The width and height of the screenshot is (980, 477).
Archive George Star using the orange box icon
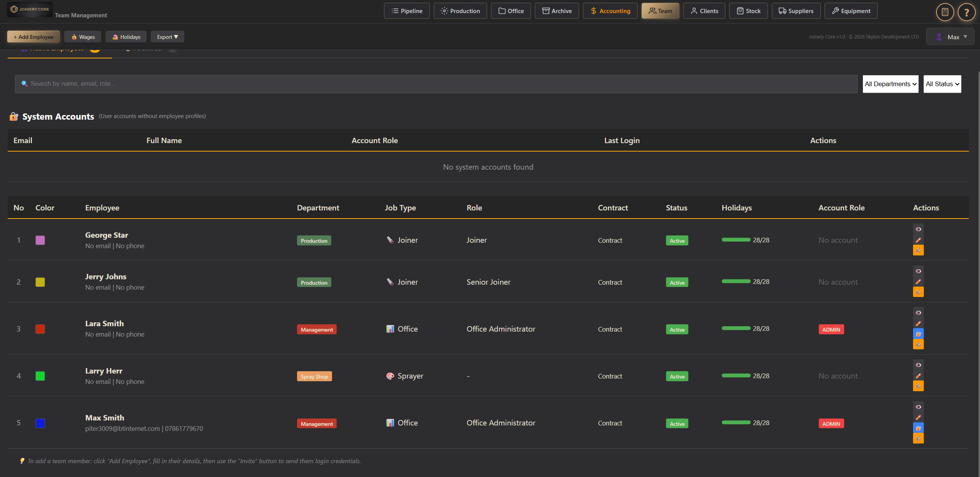918,250
